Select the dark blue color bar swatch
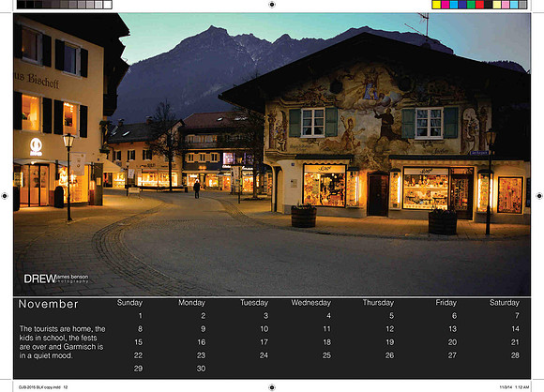 coord(462,5)
